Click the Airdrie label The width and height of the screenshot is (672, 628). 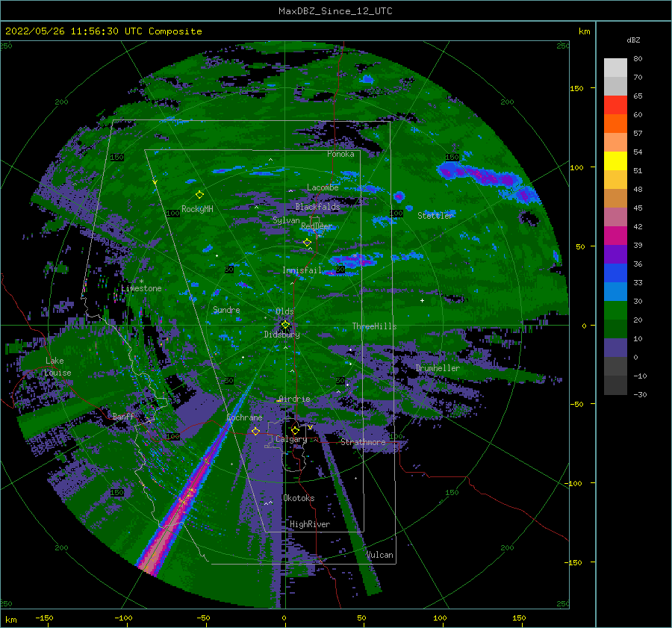click(x=294, y=399)
